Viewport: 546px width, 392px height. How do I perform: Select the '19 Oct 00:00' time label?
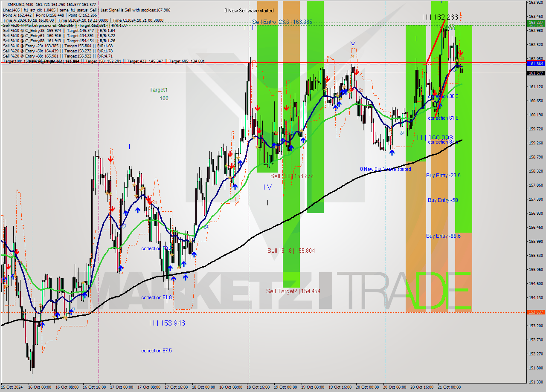(x=285, y=387)
